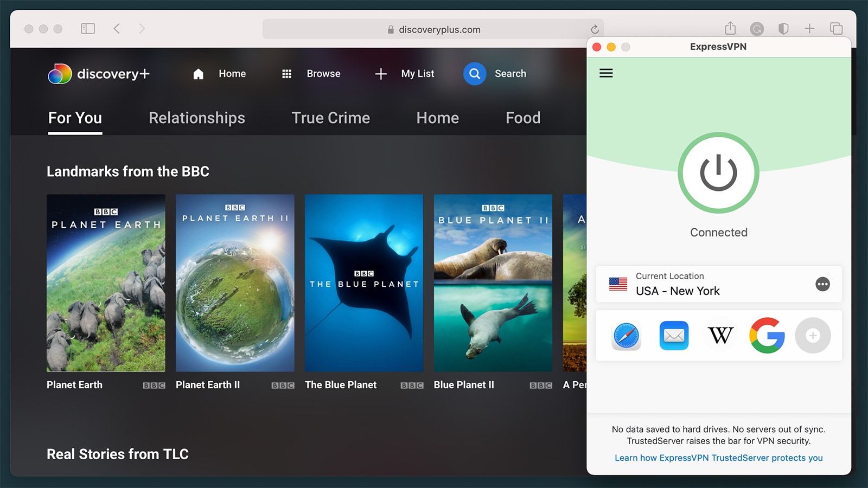The image size is (868, 488).
Task: Go back with Safari's back arrow
Action: tap(117, 28)
